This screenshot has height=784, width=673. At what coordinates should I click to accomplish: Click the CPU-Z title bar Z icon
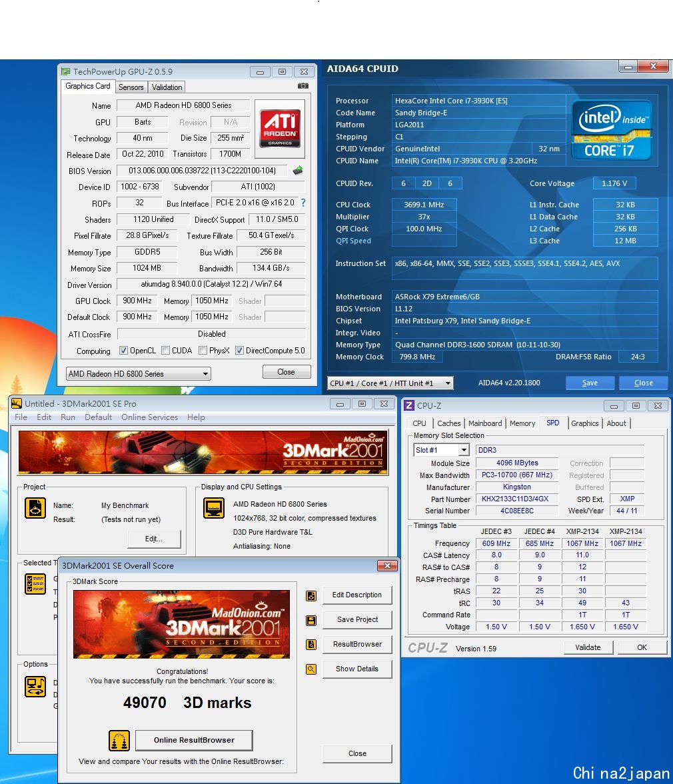point(408,405)
